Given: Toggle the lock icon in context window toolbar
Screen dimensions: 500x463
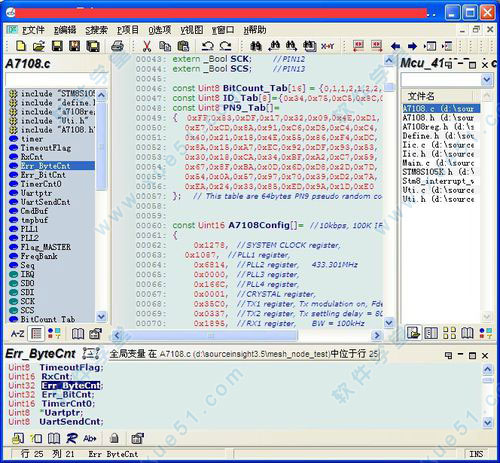Looking at the screenshot, I should point(114,438).
